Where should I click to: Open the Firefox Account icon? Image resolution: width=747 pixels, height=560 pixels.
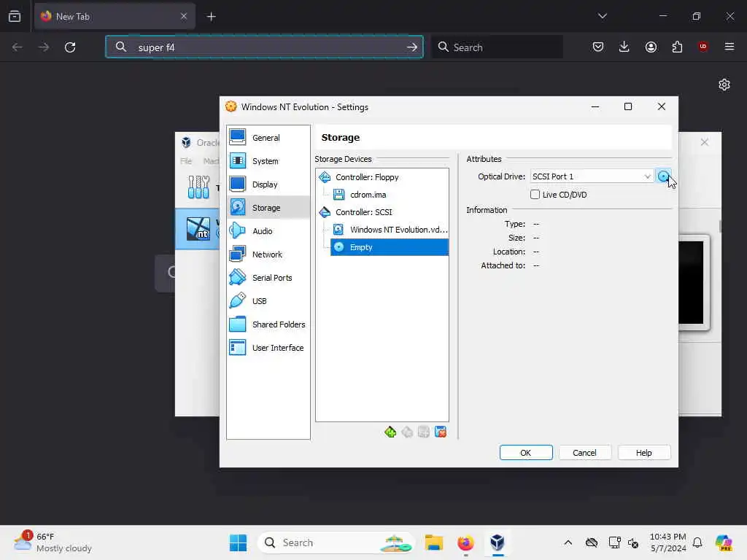(x=651, y=47)
